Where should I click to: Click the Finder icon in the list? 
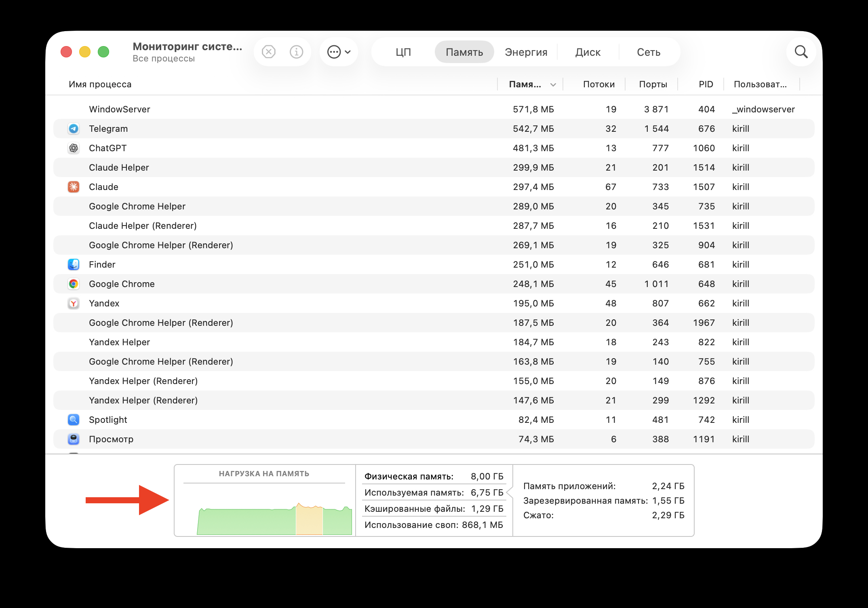pos(74,264)
